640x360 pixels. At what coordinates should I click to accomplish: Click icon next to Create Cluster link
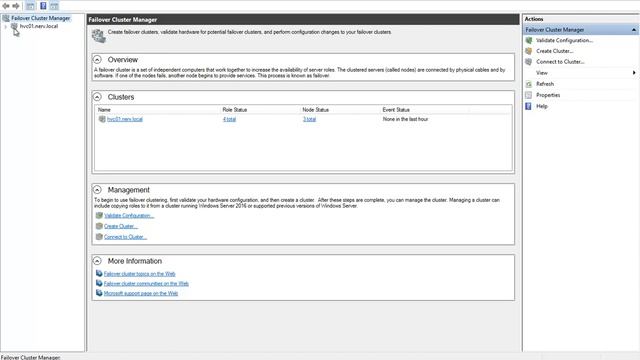point(99,226)
